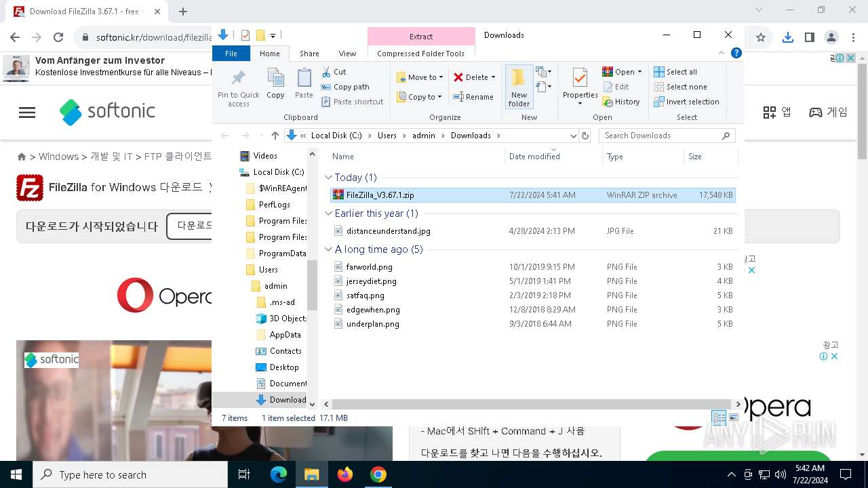Viewport: 868px width, 488px height.
Task: Switch to the Share ribbon tab
Action: pos(309,54)
